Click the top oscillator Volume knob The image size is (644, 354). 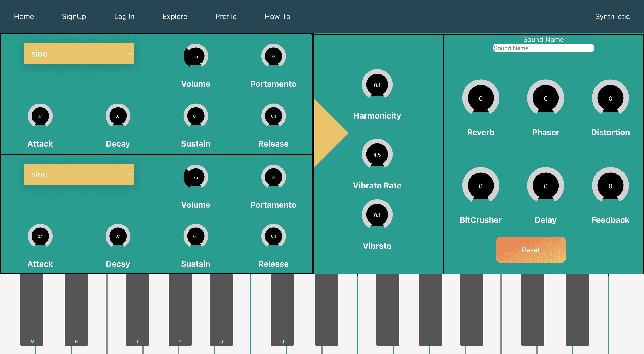tap(195, 56)
